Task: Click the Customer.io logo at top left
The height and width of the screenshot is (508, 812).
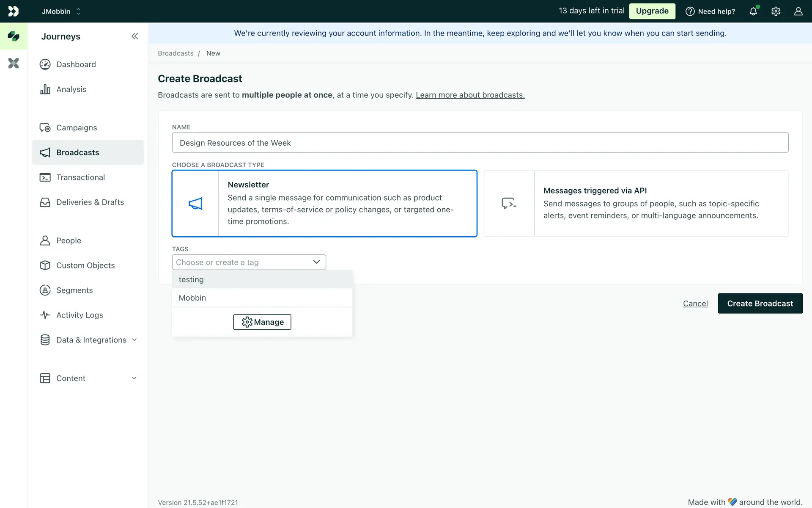Action: coord(14,11)
